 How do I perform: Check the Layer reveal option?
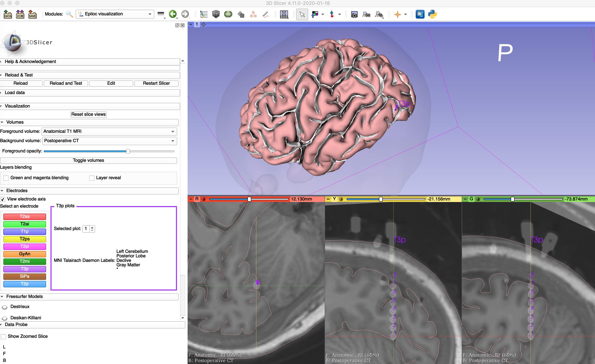point(92,178)
